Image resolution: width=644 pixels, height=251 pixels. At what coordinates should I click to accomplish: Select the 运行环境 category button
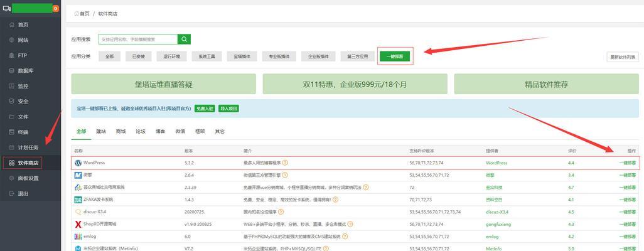(x=171, y=56)
